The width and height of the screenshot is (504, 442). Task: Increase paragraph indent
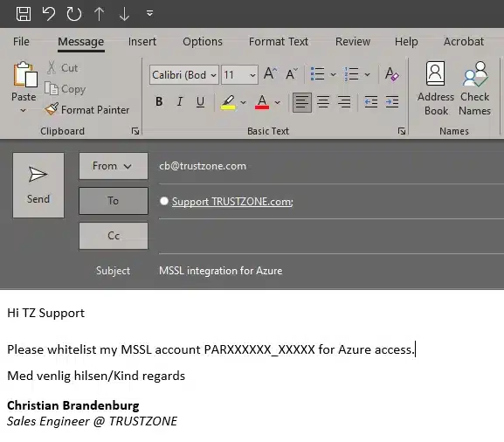click(x=392, y=102)
